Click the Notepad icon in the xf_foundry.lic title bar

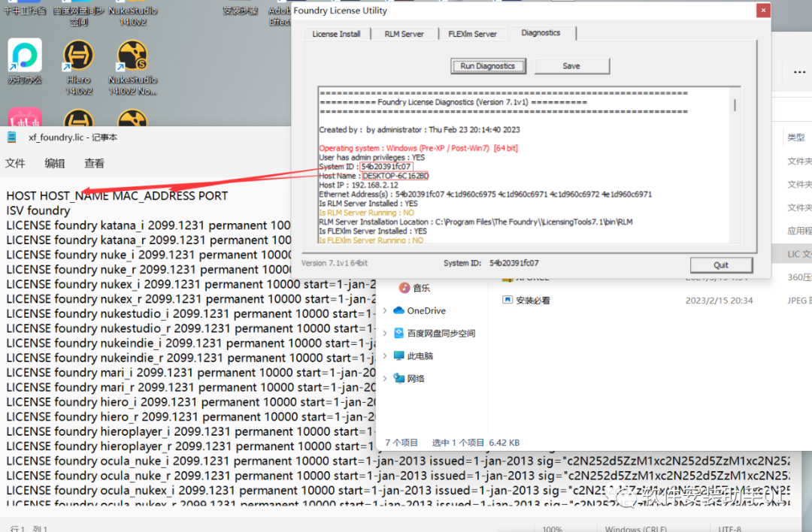point(11,137)
